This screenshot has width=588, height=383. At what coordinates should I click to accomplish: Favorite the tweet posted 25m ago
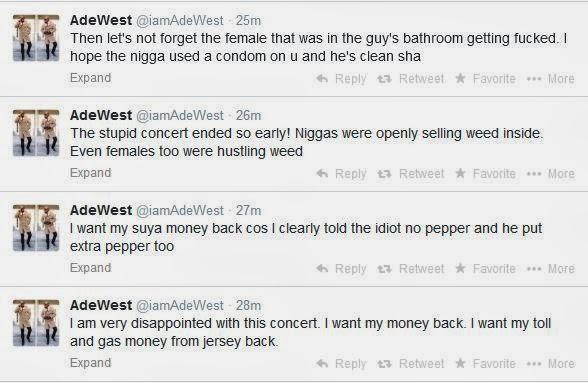click(485, 79)
